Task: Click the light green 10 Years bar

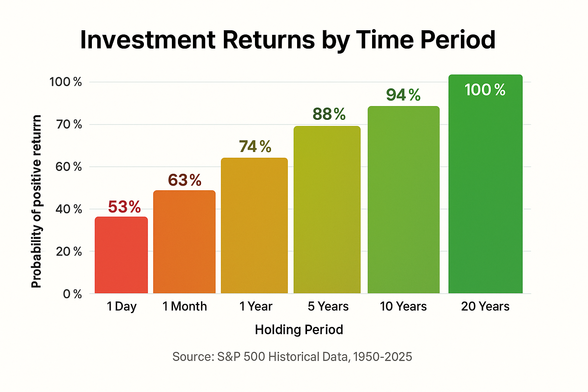Action: (x=403, y=200)
